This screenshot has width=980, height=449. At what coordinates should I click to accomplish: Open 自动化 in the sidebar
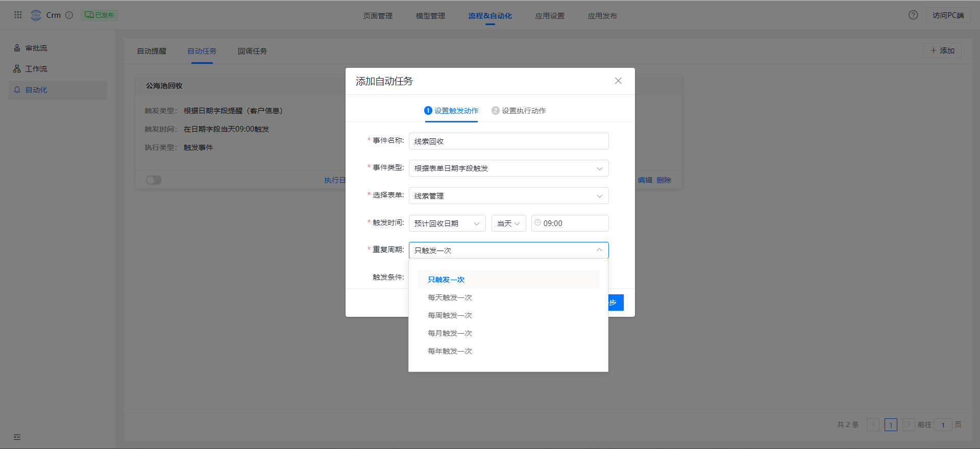pyautogui.click(x=58, y=90)
